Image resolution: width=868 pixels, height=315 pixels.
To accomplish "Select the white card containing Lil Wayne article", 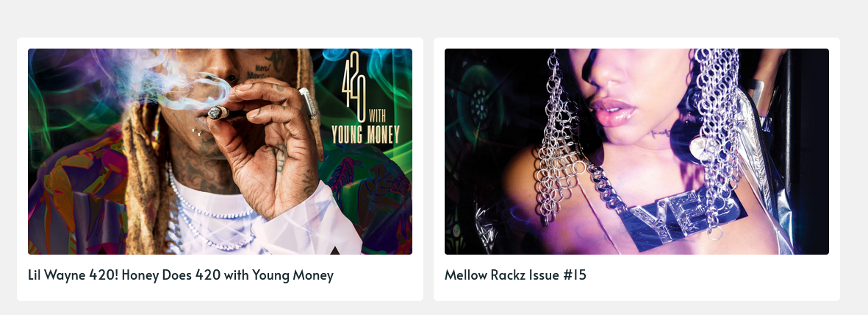I will pyautogui.click(x=220, y=169).
